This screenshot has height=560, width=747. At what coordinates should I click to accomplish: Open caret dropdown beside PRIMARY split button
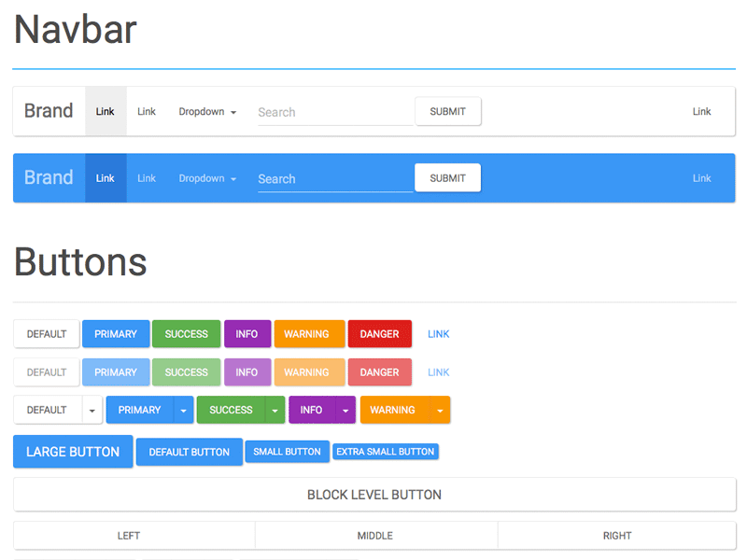tap(183, 410)
